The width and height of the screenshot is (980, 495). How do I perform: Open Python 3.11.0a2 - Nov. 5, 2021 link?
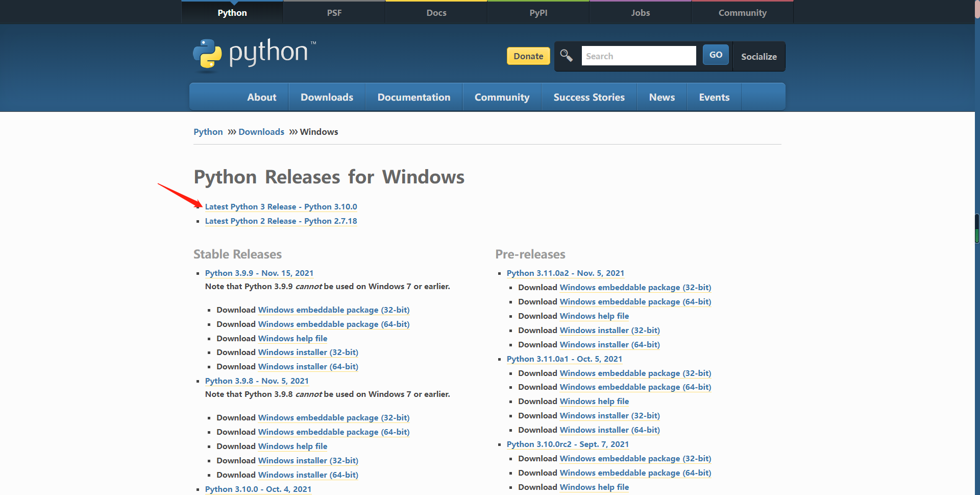point(566,273)
